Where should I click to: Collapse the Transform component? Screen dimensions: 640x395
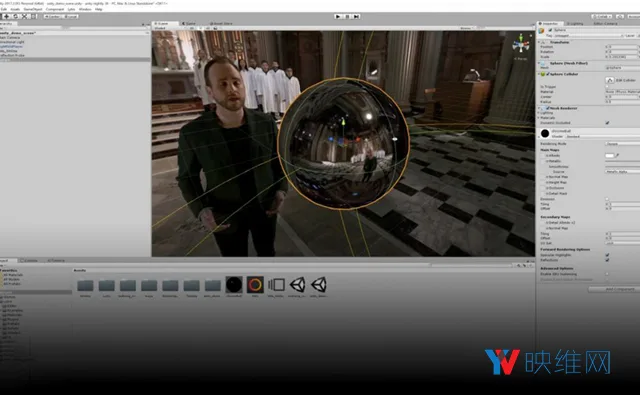pos(539,42)
